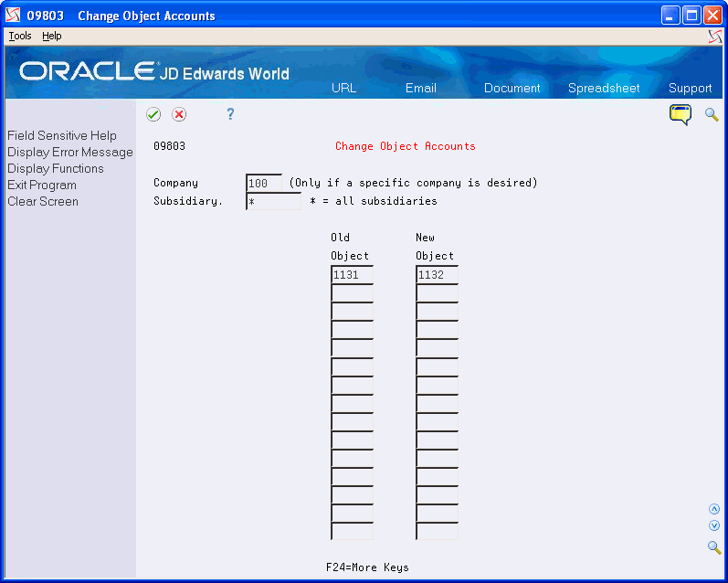Open the Support link in banner
Image resolution: width=728 pixels, height=583 pixels.
(690, 88)
